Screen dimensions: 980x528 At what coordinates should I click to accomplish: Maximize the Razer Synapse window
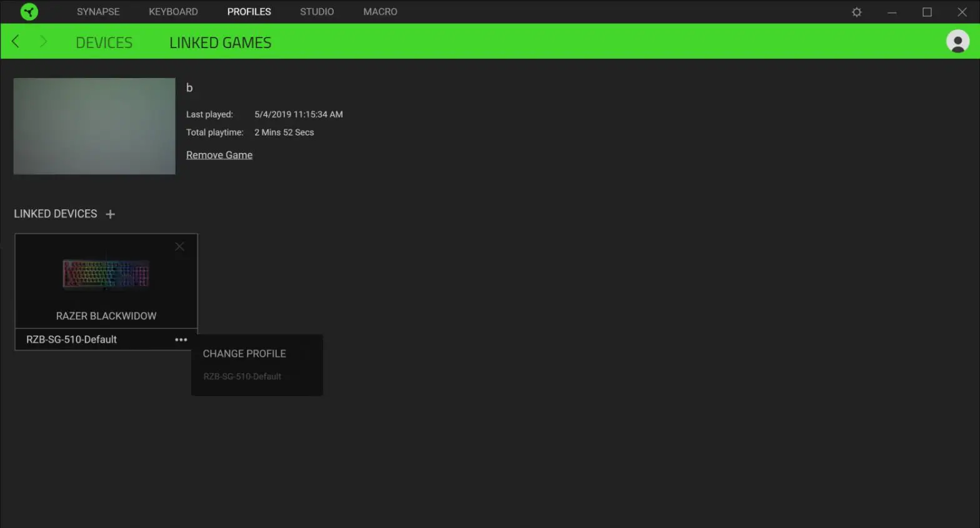pos(927,12)
